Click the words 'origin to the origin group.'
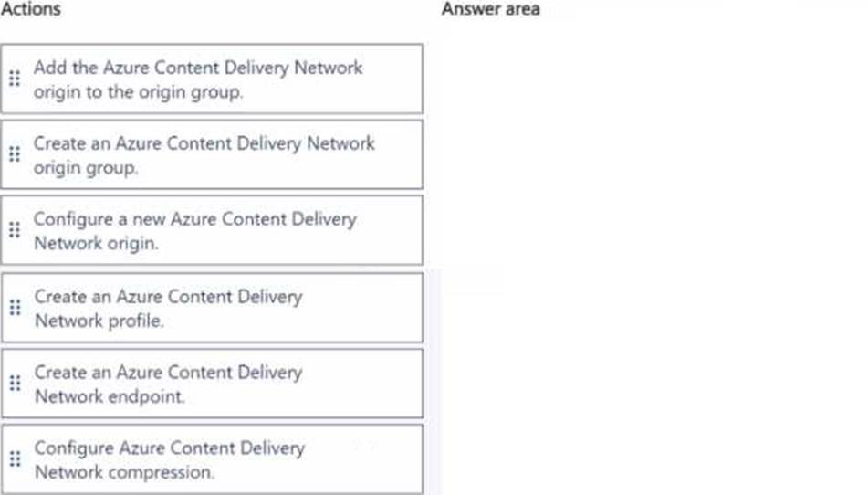 pyautogui.click(x=138, y=92)
